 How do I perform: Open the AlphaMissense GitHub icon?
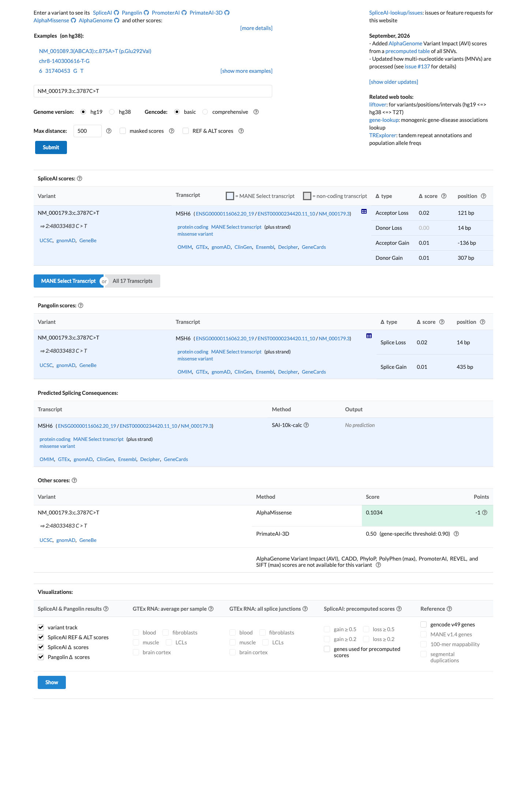coord(73,20)
